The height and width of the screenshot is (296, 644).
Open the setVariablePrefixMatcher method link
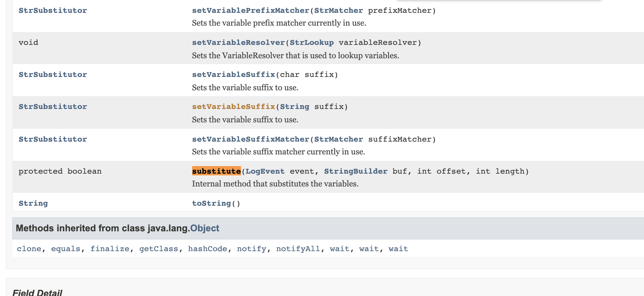point(251,10)
